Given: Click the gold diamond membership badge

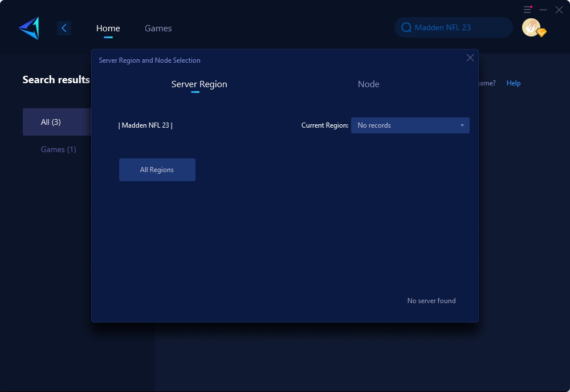Looking at the screenshot, I should point(541,33).
